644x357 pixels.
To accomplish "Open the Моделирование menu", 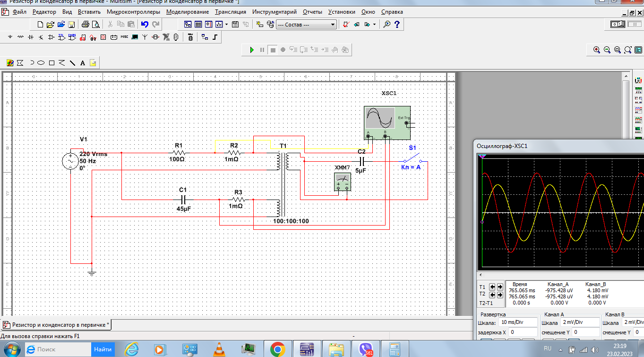I will [x=188, y=12].
